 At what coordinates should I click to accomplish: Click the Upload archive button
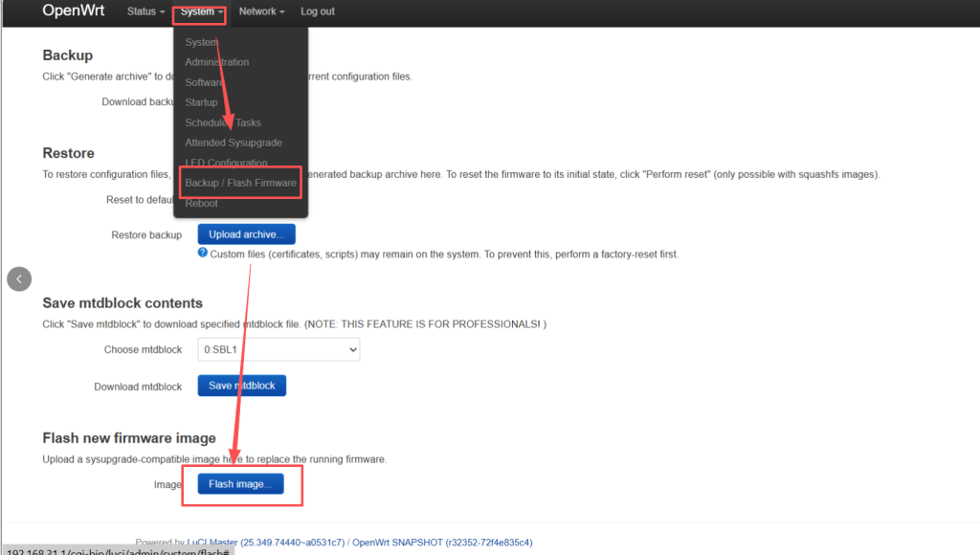[x=246, y=234]
